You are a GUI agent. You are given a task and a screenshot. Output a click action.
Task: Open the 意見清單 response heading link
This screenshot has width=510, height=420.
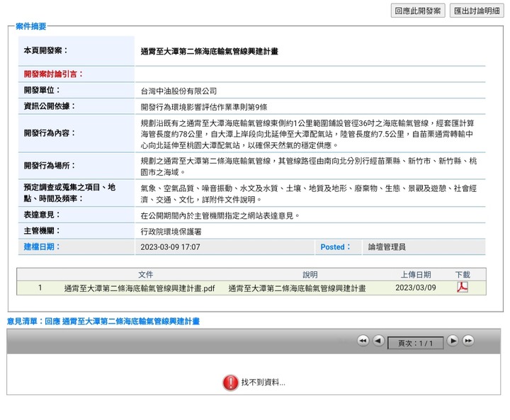point(103,322)
